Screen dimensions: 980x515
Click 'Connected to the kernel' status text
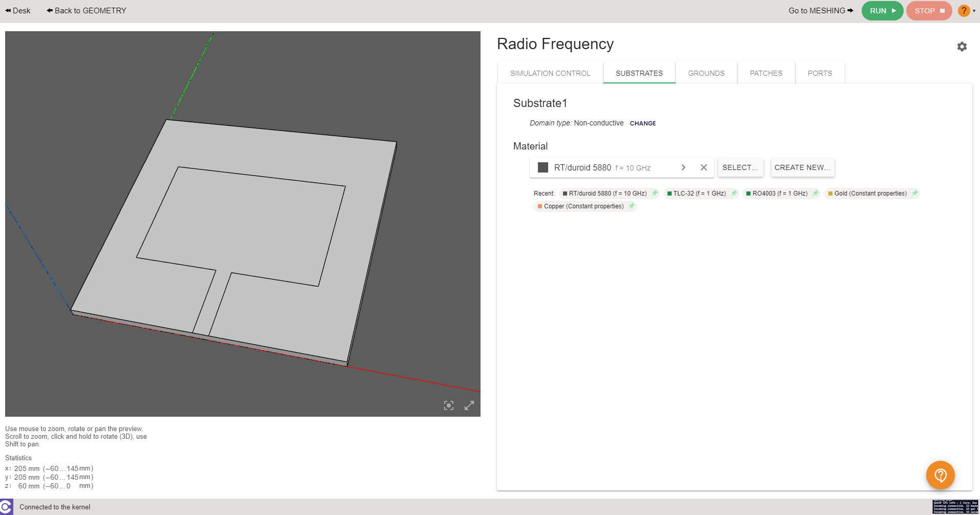coord(55,507)
